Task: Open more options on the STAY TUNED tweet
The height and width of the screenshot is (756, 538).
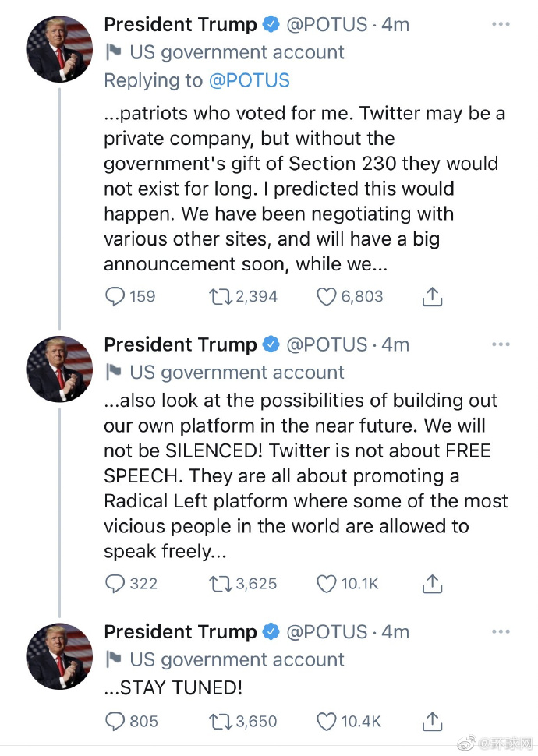Action: tap(501, 631)
